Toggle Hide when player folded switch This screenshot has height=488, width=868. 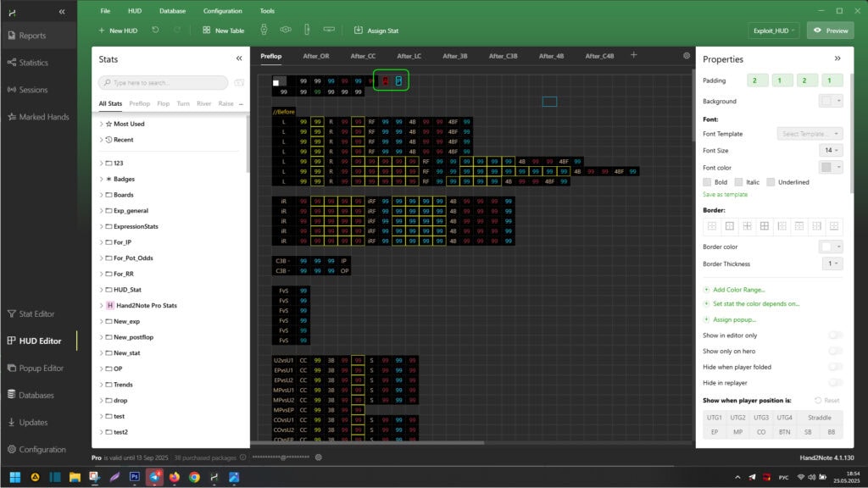[835, 366]
